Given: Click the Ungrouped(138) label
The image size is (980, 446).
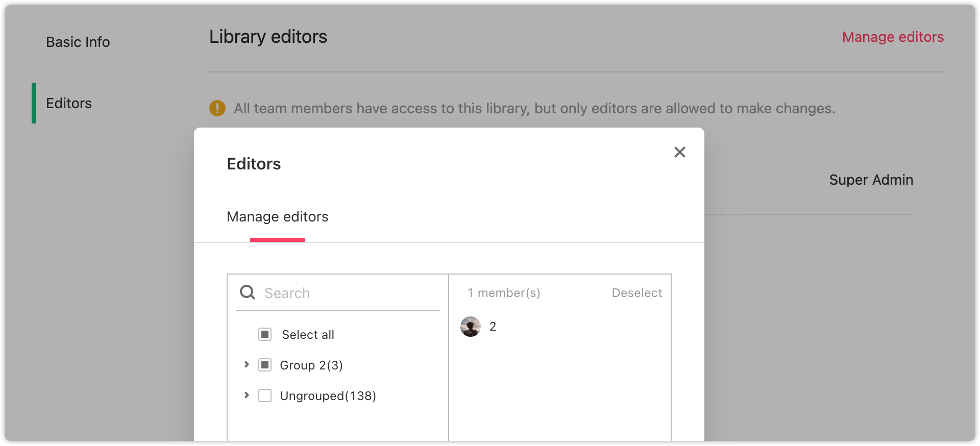Looking at the screenshot, I should (328, 396).
